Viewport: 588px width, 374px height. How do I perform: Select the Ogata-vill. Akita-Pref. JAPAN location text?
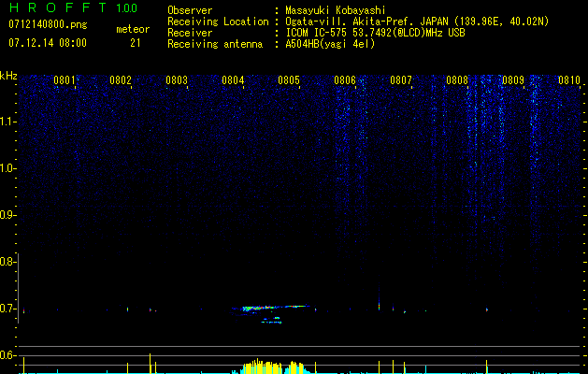[x=417, y=22]
